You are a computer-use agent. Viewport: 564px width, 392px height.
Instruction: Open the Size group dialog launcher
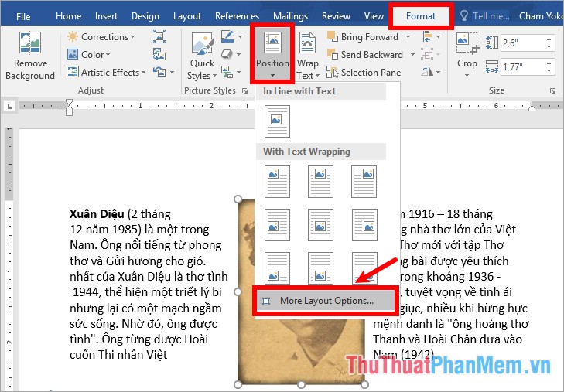[553, 91]
